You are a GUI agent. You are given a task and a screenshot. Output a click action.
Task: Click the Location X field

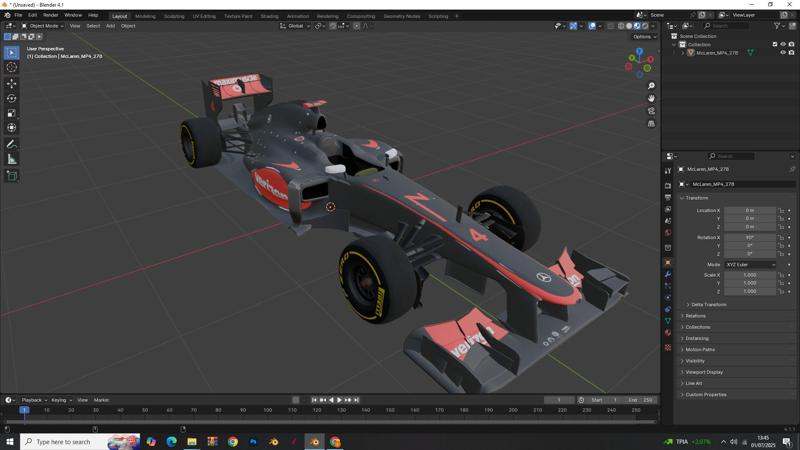click(x=750, y=210)
